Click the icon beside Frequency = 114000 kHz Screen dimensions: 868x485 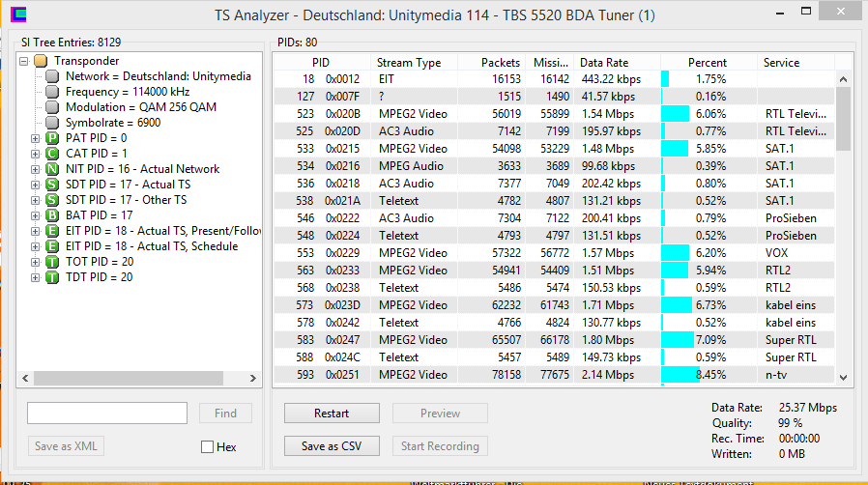coord(52,92)
